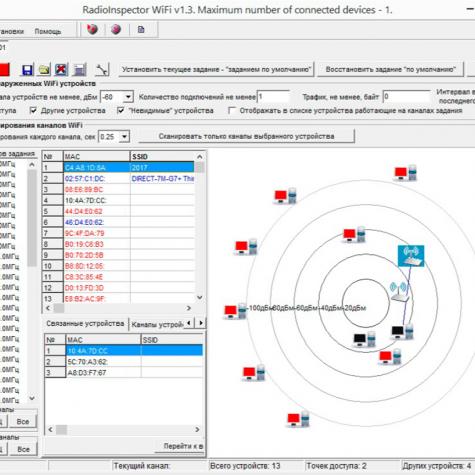Select row with MAC 46:D4:E0:62
475x475 pixels.
coord(119,222)
